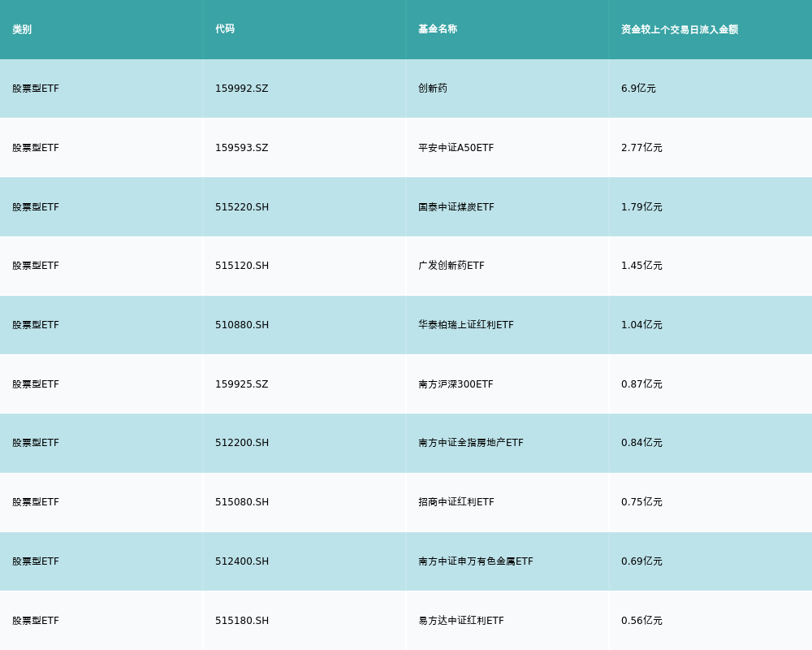Click the 0.75亿元 inflow value
The image size is (812, 650).
click(641, 502)
